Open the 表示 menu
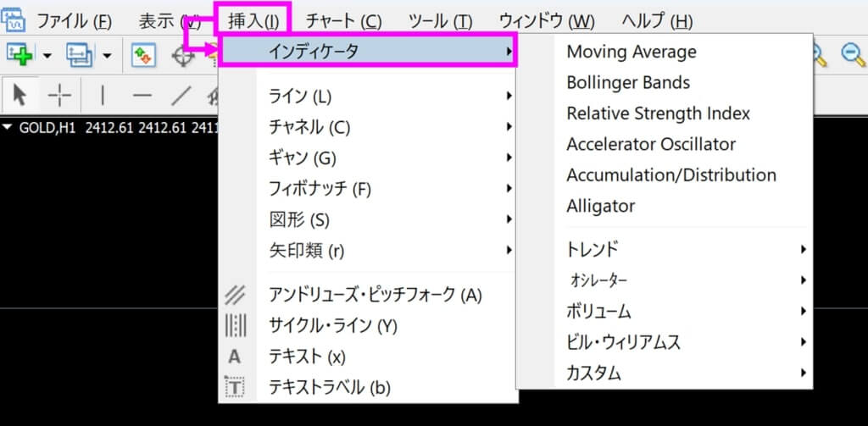 (169, 21)
